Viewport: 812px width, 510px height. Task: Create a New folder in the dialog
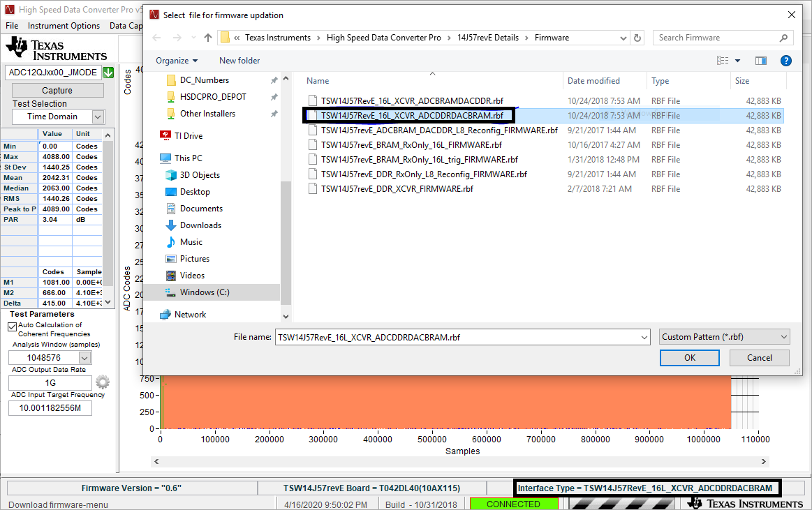pyautogui.click(x=239, y=61)
